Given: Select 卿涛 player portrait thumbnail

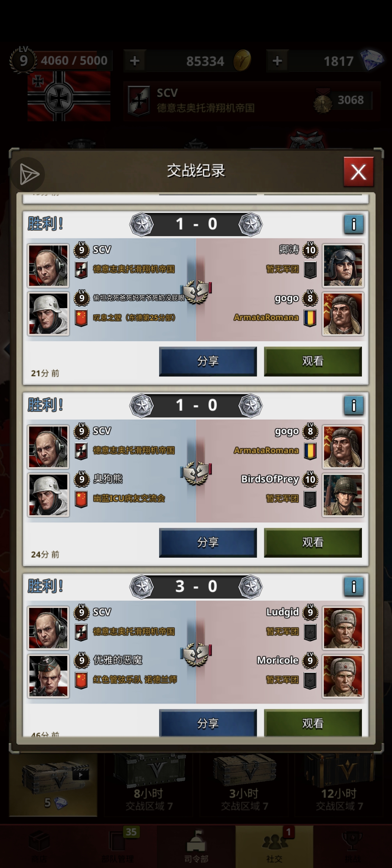Looking at the screenshot, I should pyautogui.click(x=343, y=266).
